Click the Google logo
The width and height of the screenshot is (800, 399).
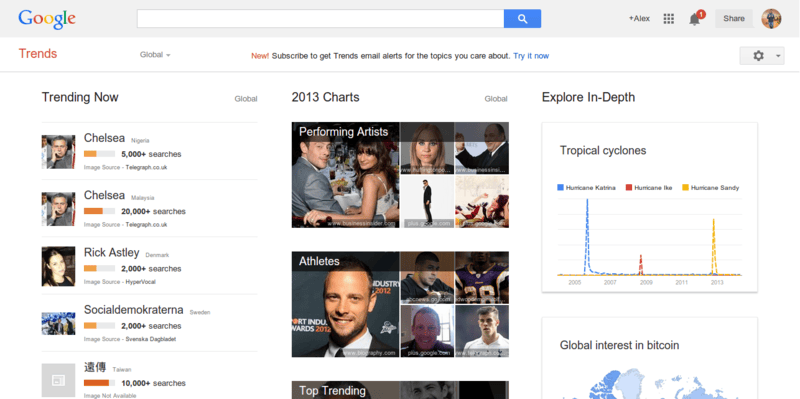[x=47, y=19]
